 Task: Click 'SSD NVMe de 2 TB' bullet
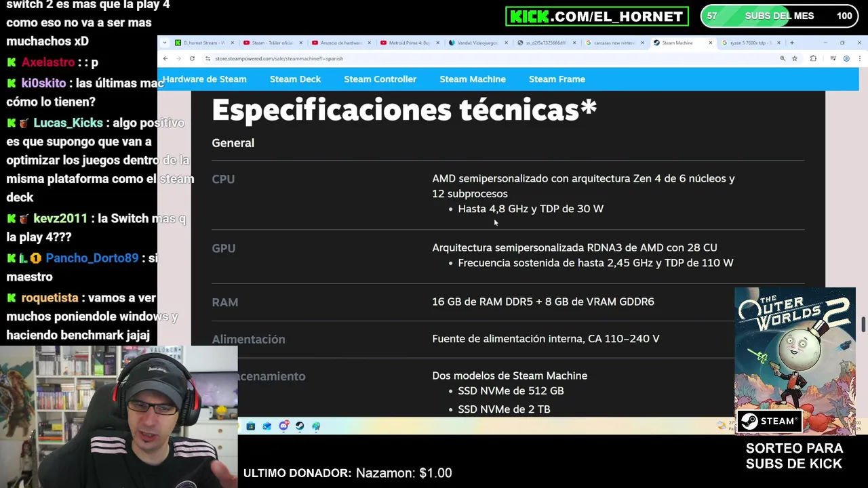point(504,409)
